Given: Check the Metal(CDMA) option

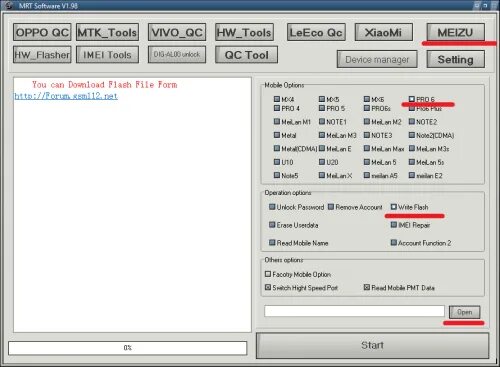Looking at the screenshot, I should tap(277, 148).
